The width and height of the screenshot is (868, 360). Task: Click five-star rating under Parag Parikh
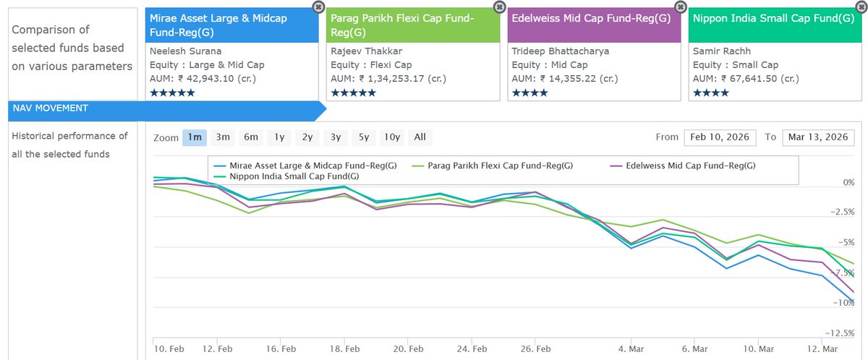click(352, 93)
